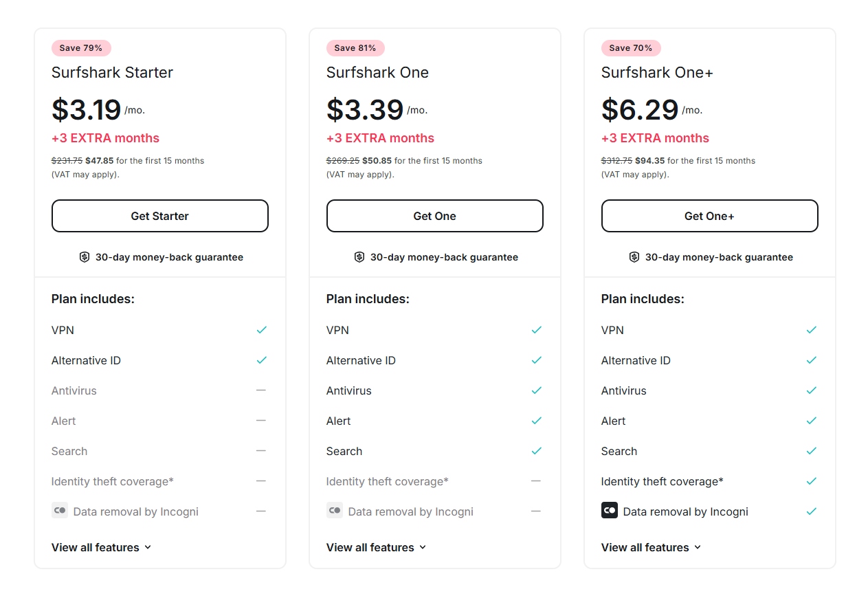Image resolution: width=868 pixels, height=596 pixels.
Task: Click the Identity theft coverage checkmark for One+
Action: tap(811, 481)
